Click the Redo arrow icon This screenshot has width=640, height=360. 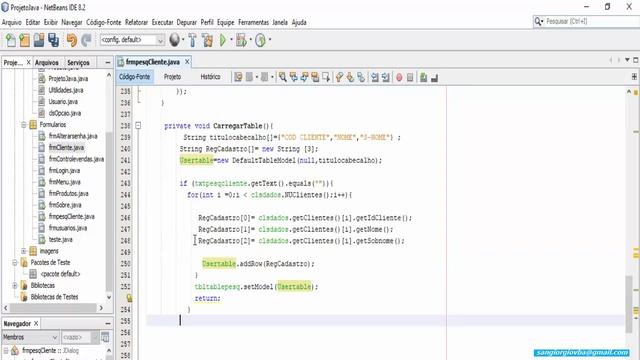86,40
